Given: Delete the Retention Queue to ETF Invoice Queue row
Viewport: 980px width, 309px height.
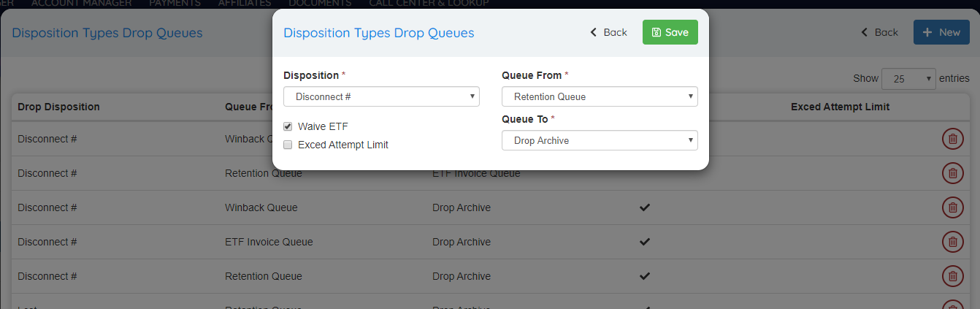Looking at the screenshot, I should pyautogui.click(x=952, y=173).
